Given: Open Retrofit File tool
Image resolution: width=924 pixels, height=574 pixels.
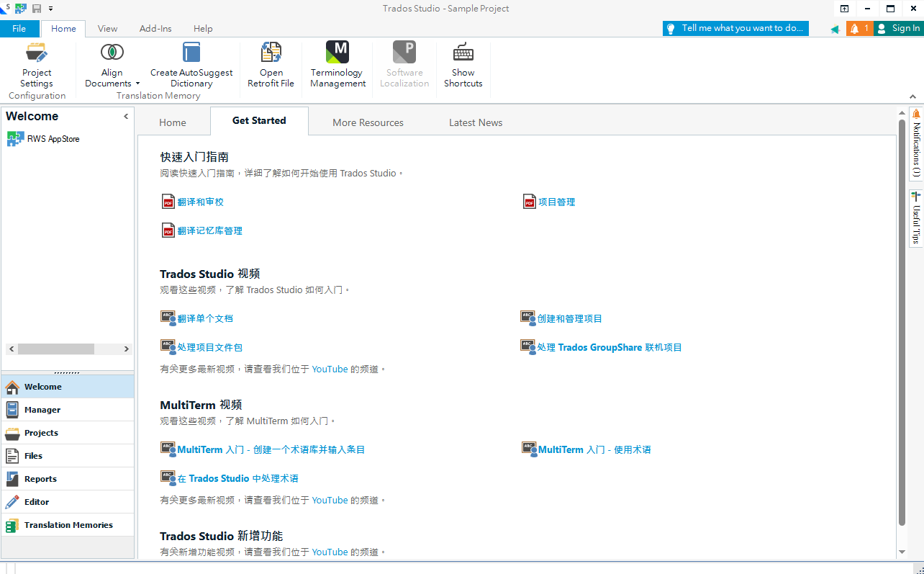Looking at the screenshot, I should [x=271, y=65].
